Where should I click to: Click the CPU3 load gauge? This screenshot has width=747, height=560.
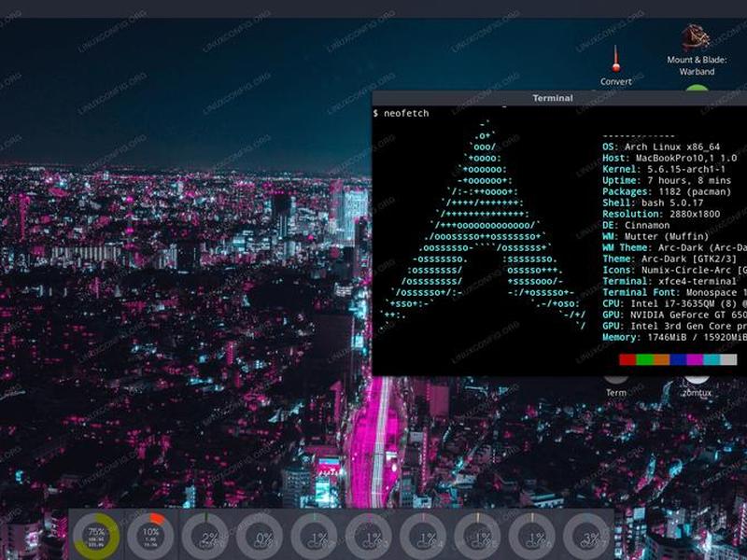pyautogui.click(x=369, y=536)
